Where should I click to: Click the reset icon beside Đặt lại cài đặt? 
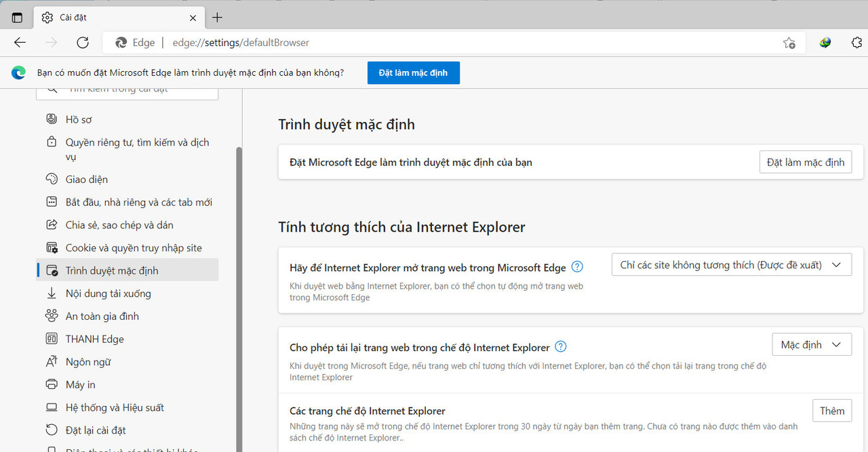click(52, 430)
